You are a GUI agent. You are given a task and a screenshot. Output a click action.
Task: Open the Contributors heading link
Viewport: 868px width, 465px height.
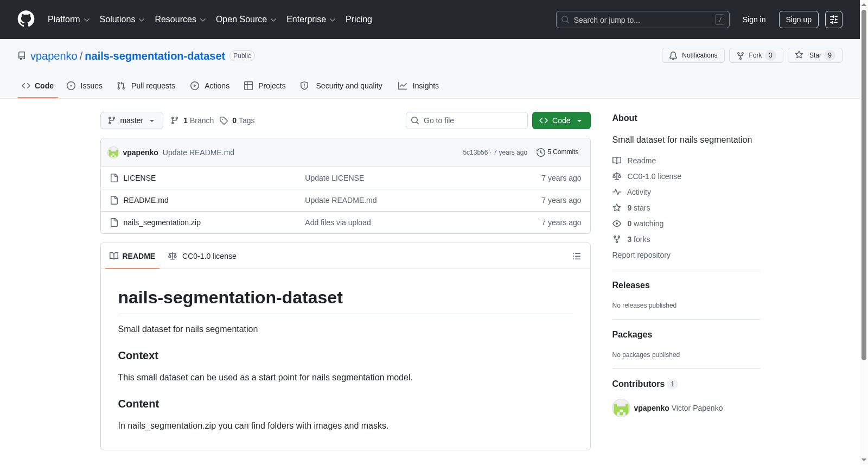tap(645, 384)
